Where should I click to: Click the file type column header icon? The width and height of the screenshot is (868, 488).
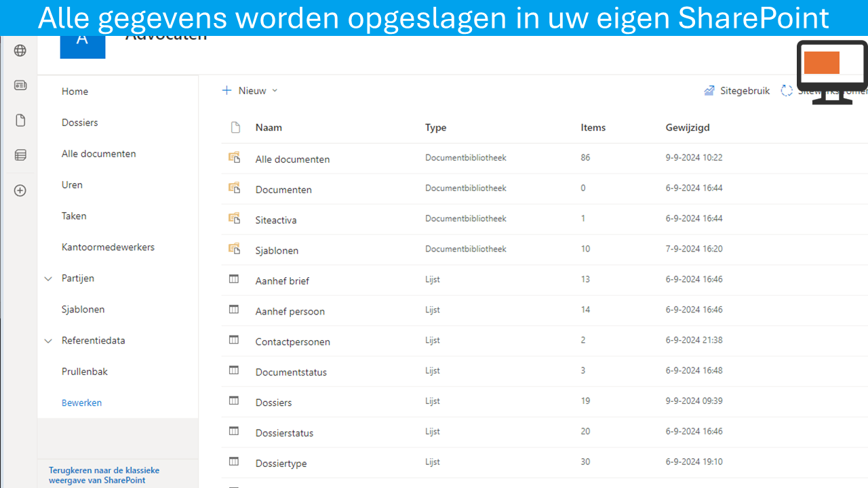coord(235,127)
